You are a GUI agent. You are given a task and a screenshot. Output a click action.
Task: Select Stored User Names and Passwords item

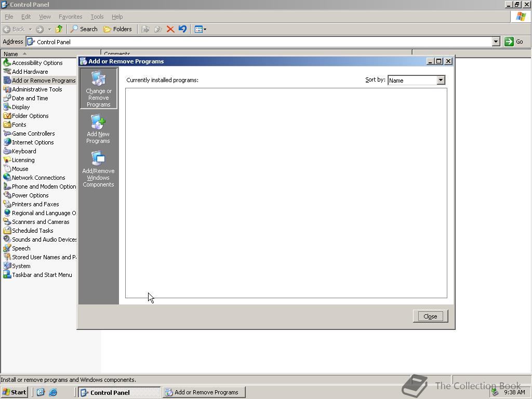[40, 257]
